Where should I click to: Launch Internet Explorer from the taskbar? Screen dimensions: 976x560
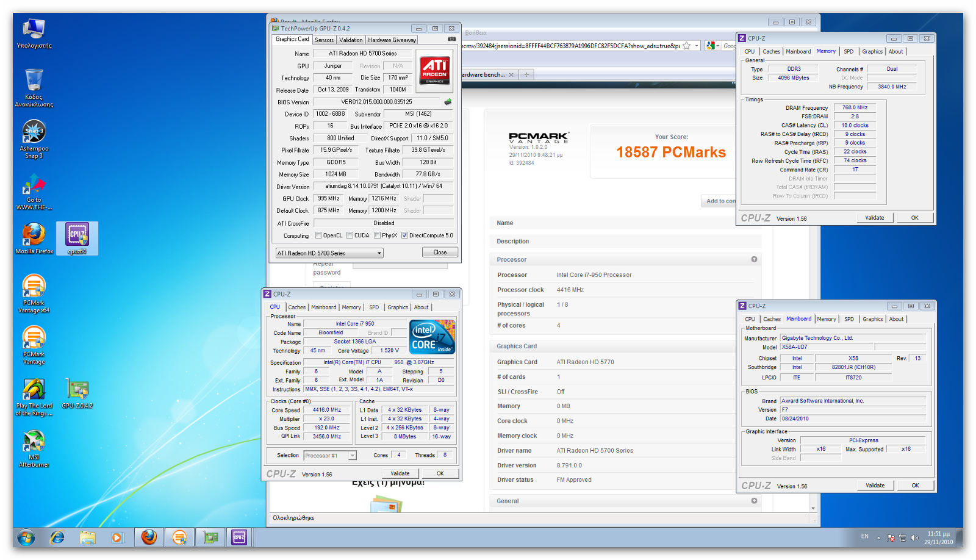click(57, 537)
